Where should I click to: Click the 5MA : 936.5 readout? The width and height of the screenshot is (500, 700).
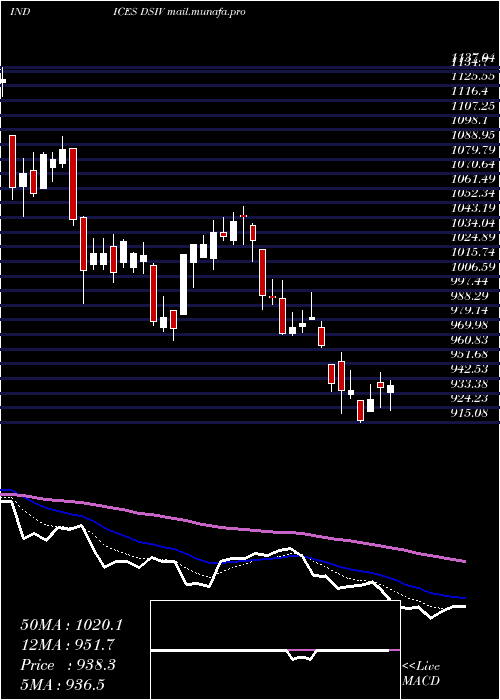click(x=62, y=684)
